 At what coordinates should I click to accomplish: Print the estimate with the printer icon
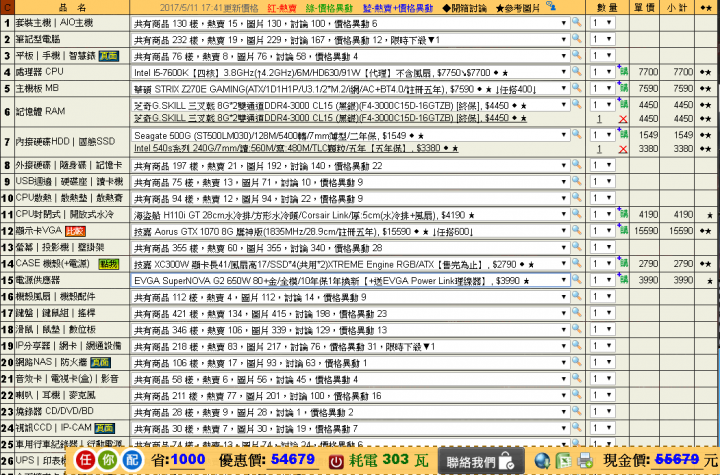coord(585,461)
